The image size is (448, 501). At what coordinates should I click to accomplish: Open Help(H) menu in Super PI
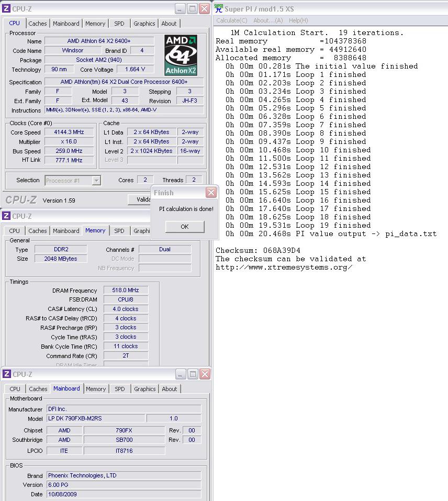click(x=298, y=20)
